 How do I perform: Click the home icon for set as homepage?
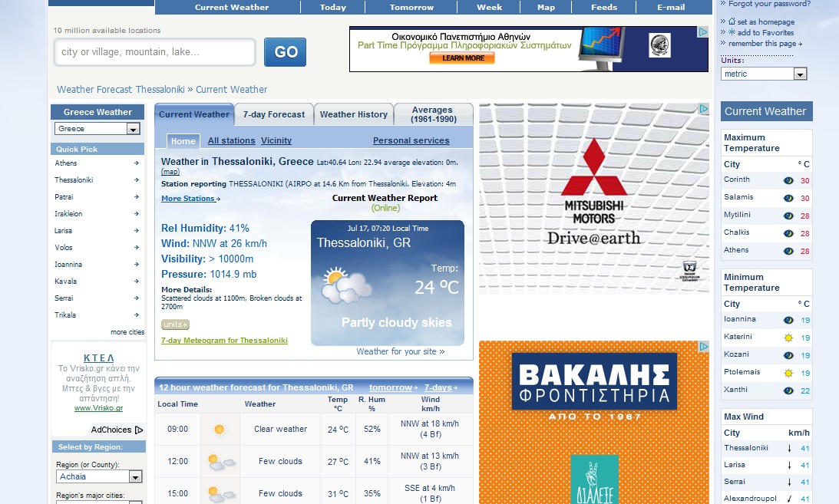(723, 21)
